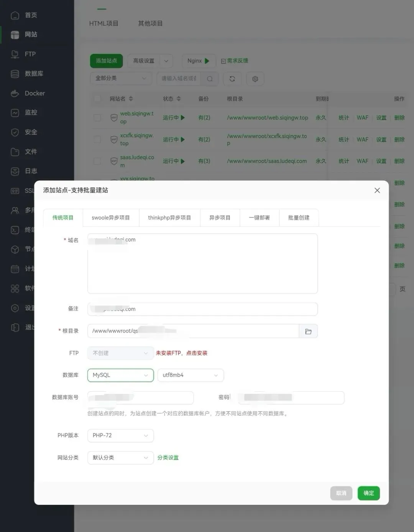Tick the select-all checkbox in table header
This screenshot has width=414, height=532.
(x=97, y=99)
